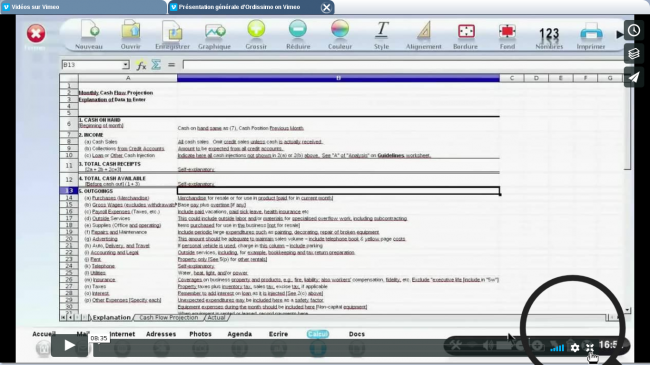Expand the cell reference B13 dropdown
650x365 pixels.
[125, 65]
